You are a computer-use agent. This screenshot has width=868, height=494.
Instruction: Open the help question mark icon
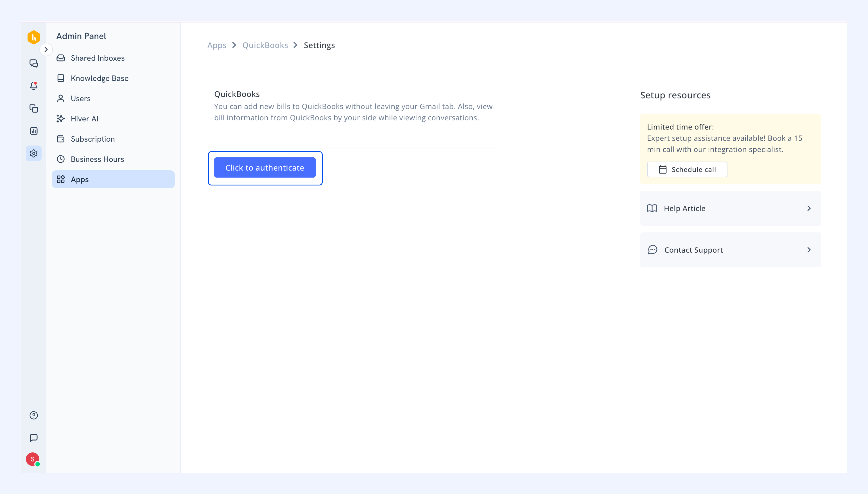[34, 415]
